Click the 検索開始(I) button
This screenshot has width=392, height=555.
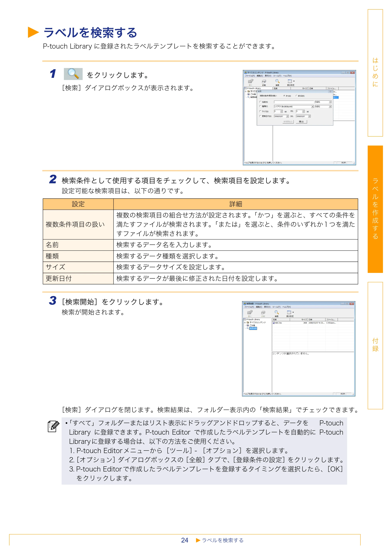coord(288,122)
